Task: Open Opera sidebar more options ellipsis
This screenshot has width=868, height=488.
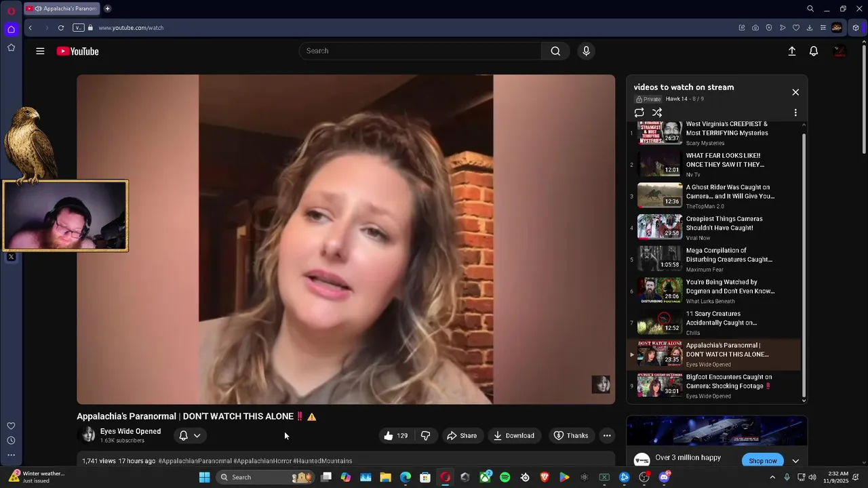Action: (11, 455)
